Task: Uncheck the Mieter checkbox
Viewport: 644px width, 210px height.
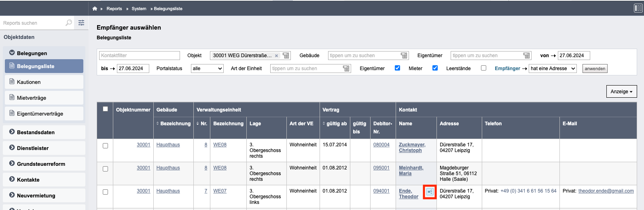Action: coord(435,68)
